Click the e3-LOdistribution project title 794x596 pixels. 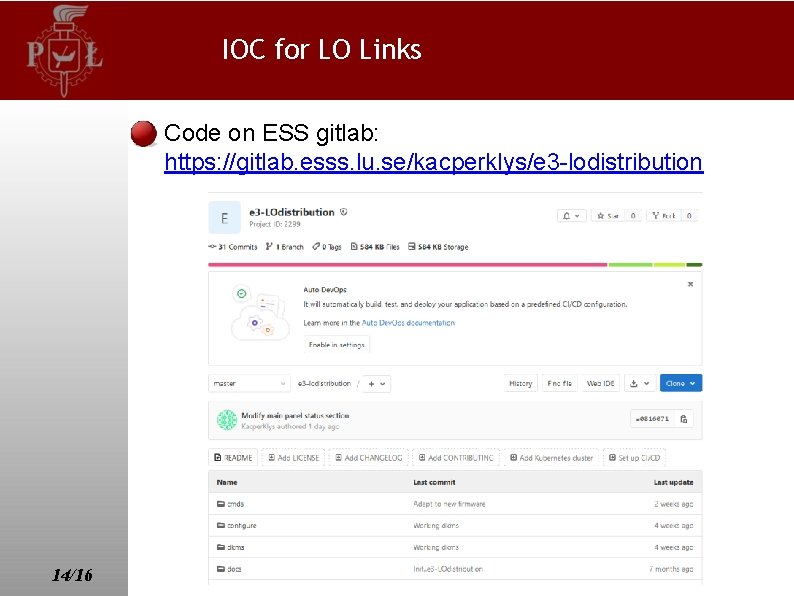pyautogui.click(x=292, y=212)
